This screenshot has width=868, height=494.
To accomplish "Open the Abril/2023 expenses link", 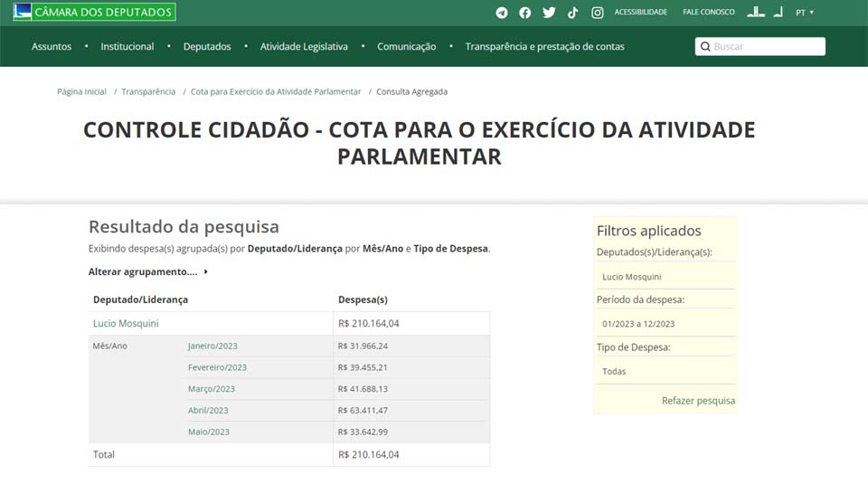I will pos(208,411).
